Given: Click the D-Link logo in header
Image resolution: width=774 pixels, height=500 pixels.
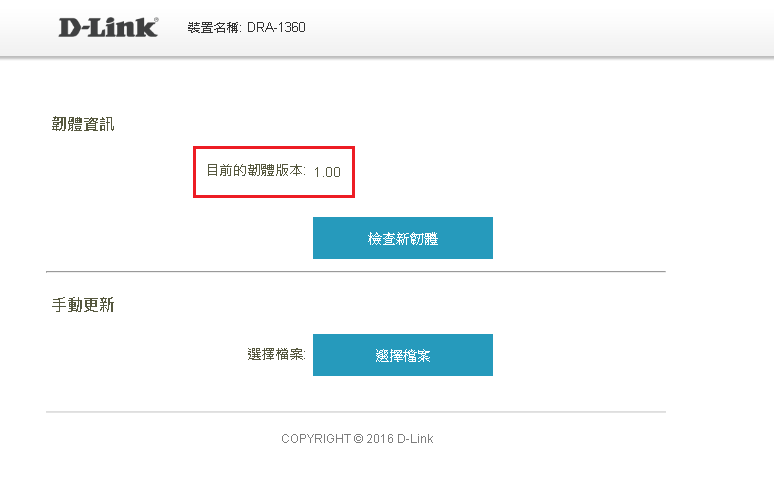Looking at the screenshot, I should coord(107,27).
